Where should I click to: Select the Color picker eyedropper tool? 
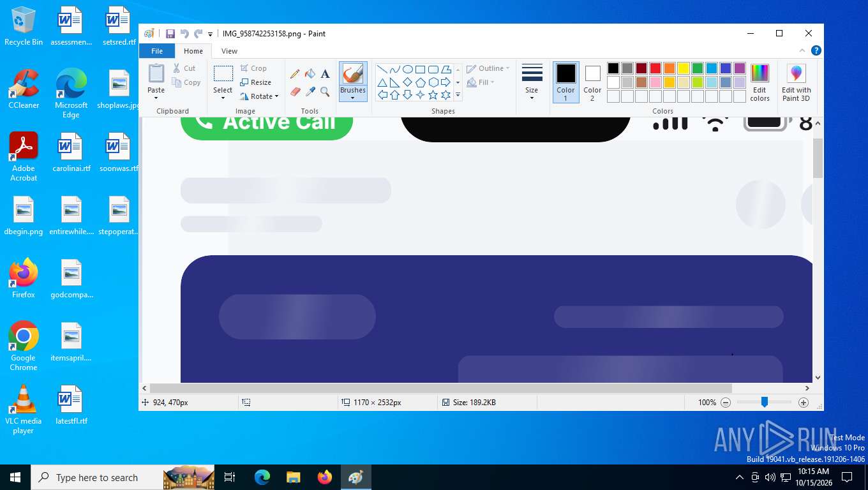pyautogui.click(x=310, y=92)
